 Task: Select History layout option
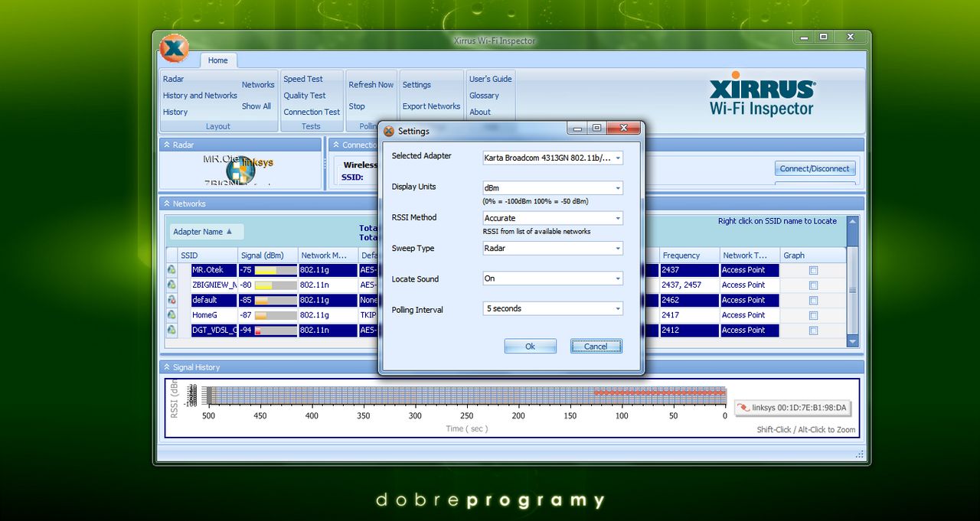pos(175,112)
